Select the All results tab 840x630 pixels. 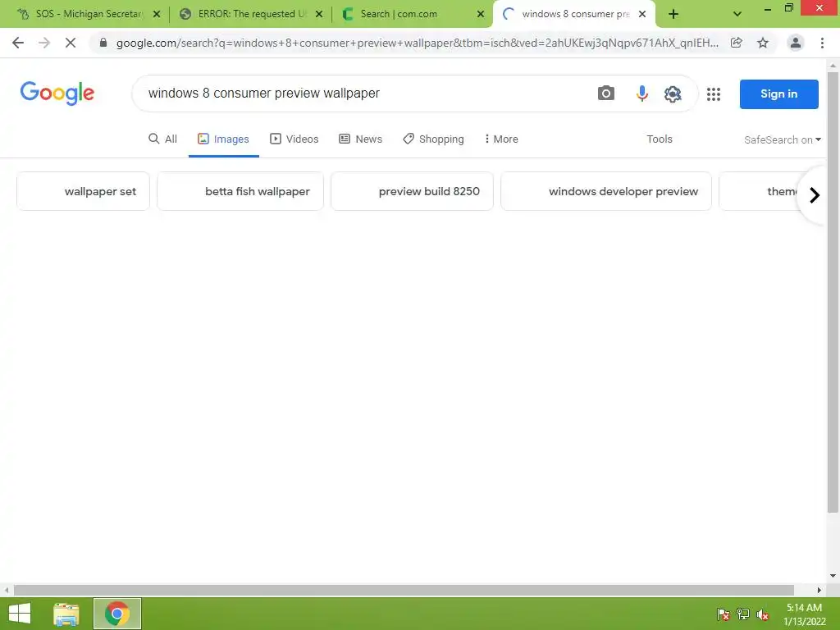(x=162, y=139)
